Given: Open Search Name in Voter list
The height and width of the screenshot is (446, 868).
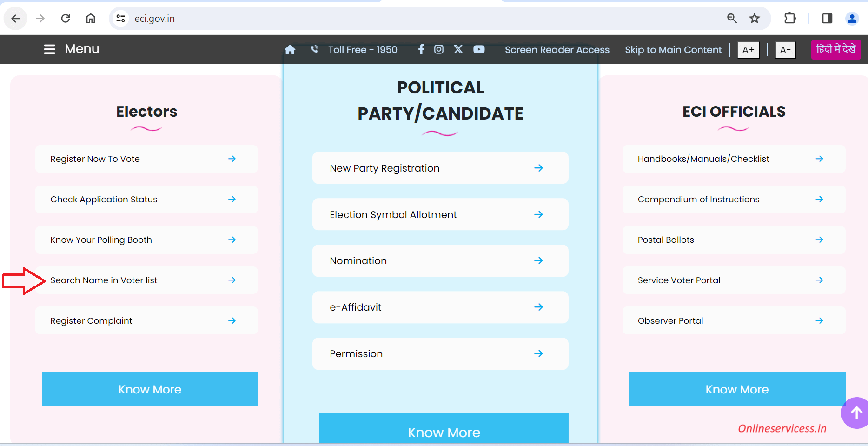Looking at the screenshot, I should (x=146, y=280).
